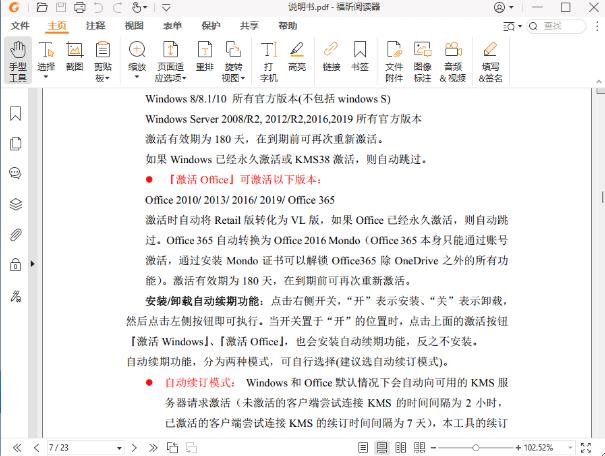Click the zoom out minus button
The height and width of the screenshot is (456, 605).
(433, 448)
